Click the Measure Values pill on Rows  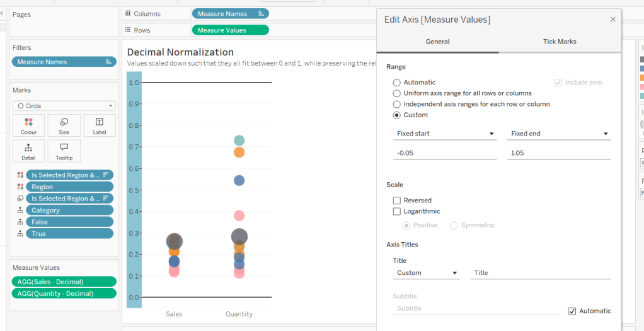click(x=229, y=30)
